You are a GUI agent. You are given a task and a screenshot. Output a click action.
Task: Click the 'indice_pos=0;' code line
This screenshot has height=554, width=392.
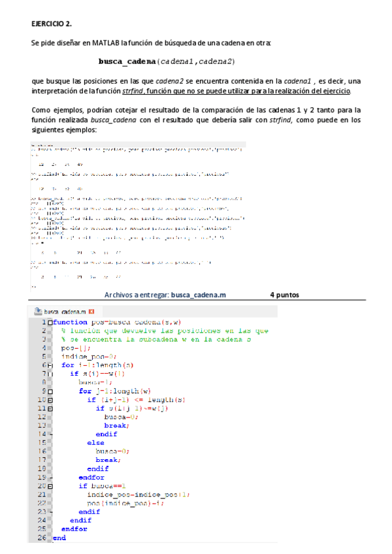tap(89, 357)
